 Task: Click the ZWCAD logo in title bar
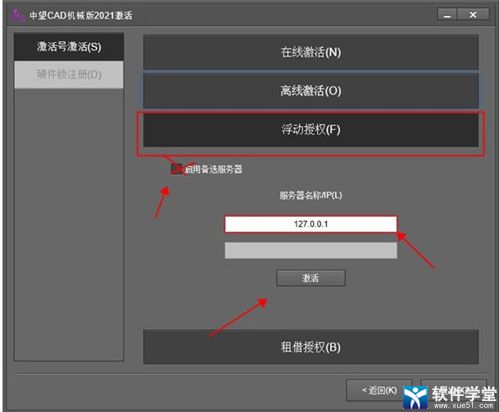click(x=17, y=15)
